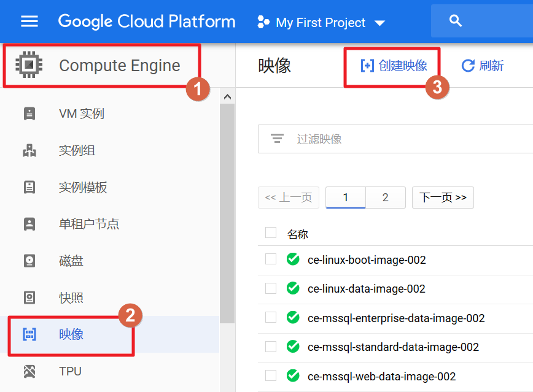Go to next page with 下一页
Image resolution: width=533 pixels, height=392 pixels.
click(443, 198)
